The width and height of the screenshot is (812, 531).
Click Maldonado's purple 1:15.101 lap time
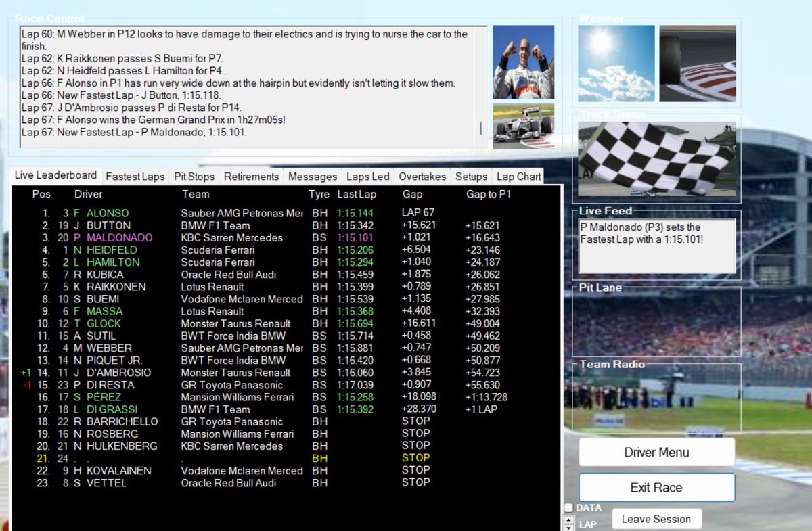pos(355,237)
